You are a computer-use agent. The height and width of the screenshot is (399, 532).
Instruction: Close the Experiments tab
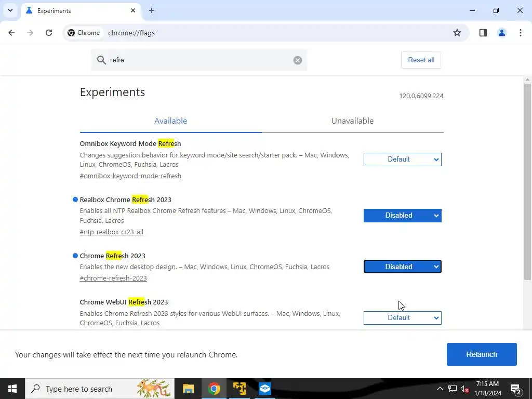[133, 10]
